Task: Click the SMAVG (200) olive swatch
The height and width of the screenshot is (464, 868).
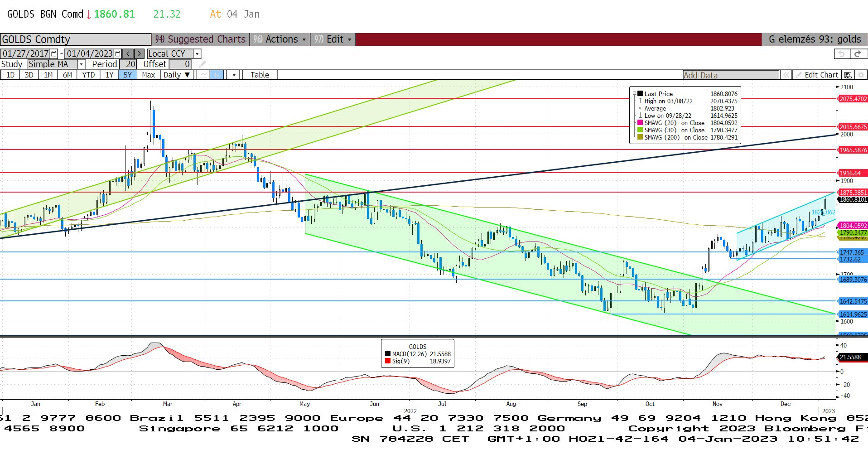Action: (x=640, y=137)
